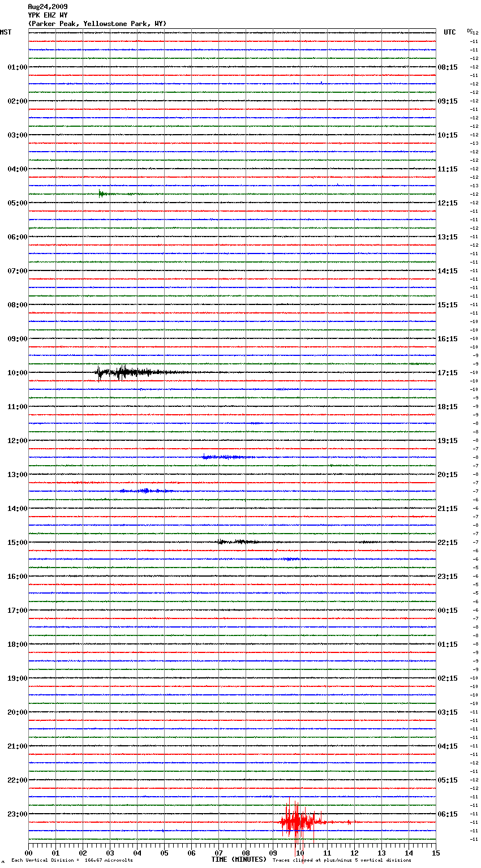Select the 15:00 MST hour label
The height and width of the screenshot is (868, 481).
18,543
